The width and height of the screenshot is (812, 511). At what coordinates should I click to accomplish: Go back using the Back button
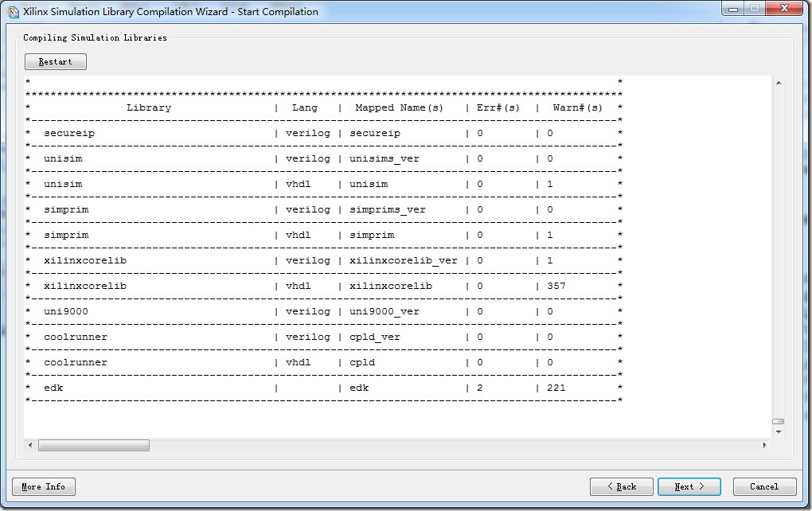point(621,486)
